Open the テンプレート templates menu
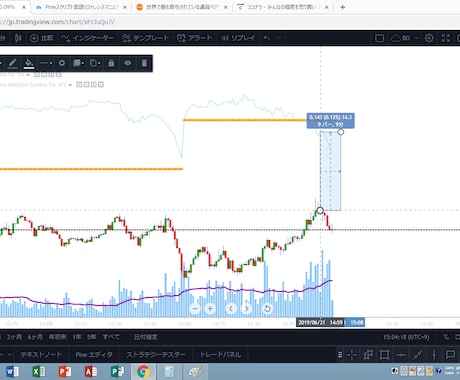Viewport: 460px width, 380px height. click(145, 38)
